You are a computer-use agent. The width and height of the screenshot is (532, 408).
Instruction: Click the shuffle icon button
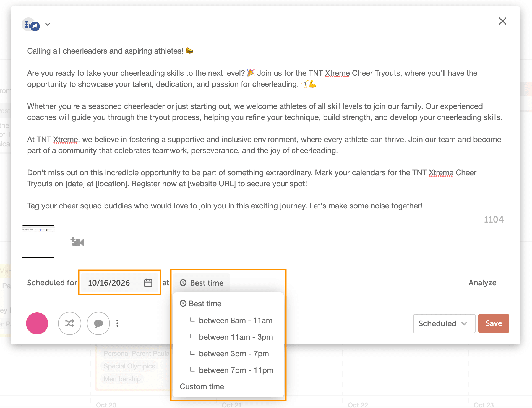tap(70, 323)
